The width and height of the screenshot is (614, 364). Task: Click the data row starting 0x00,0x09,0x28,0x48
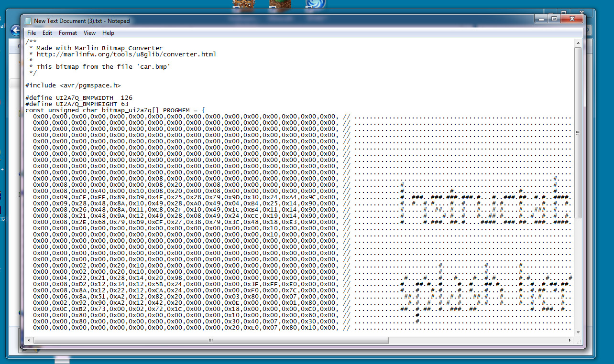(x=302, y=203)
